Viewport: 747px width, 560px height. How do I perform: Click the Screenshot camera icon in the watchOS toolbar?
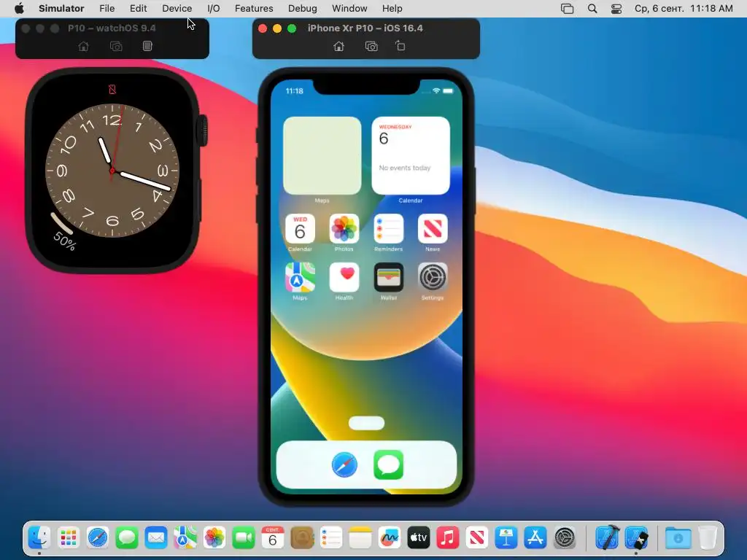click(116, 46)
